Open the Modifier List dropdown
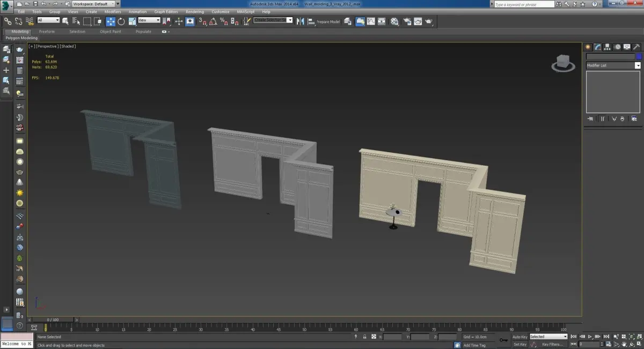 (x=613, y=65)
